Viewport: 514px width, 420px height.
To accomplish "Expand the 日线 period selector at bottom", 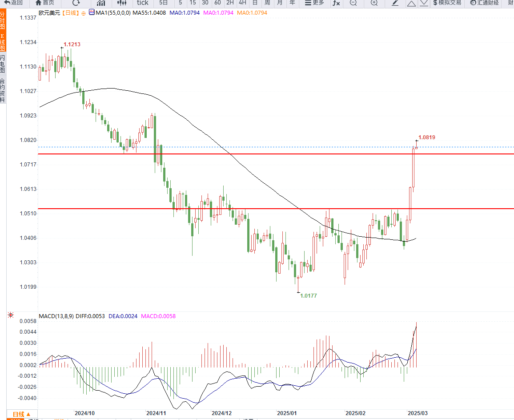I will tap(22, 414).
